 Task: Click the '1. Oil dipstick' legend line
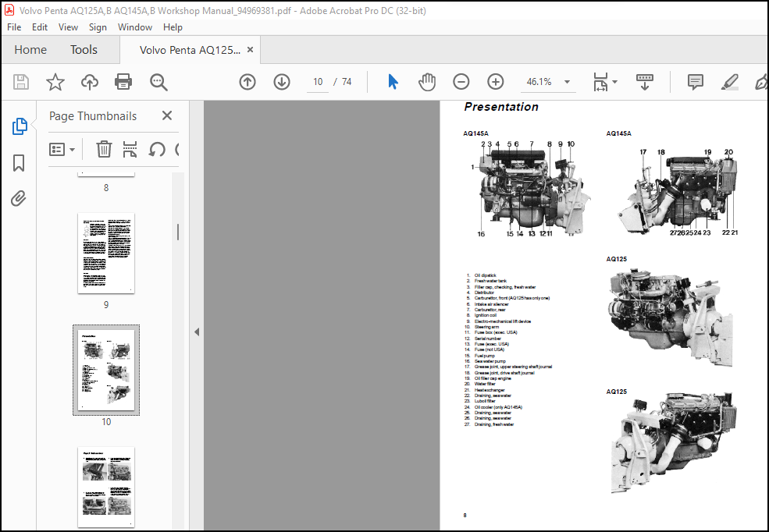coord(482,275)
